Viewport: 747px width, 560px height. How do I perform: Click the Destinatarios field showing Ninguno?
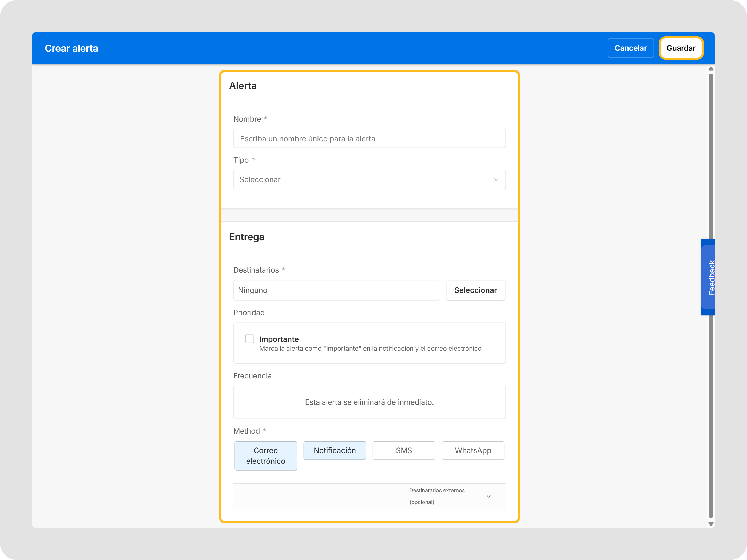click(x=336, y=290)
